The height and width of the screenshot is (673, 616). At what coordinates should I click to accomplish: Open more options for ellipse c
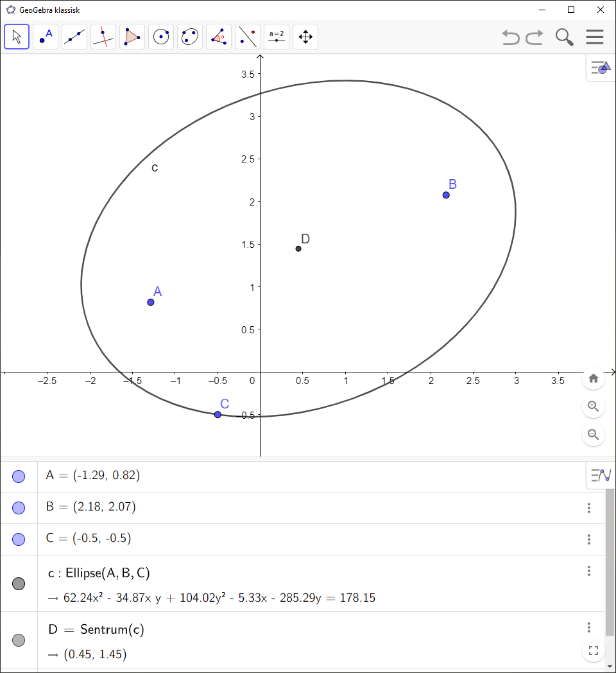click(x=588, y=571)
